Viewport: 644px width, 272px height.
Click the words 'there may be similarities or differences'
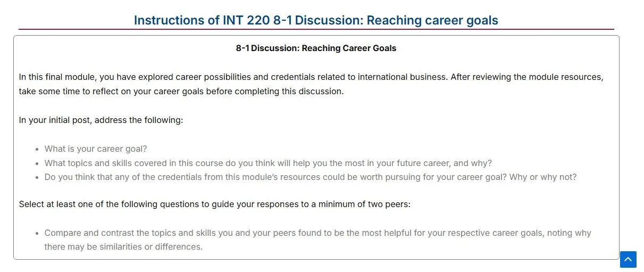[x=123, y=247]
